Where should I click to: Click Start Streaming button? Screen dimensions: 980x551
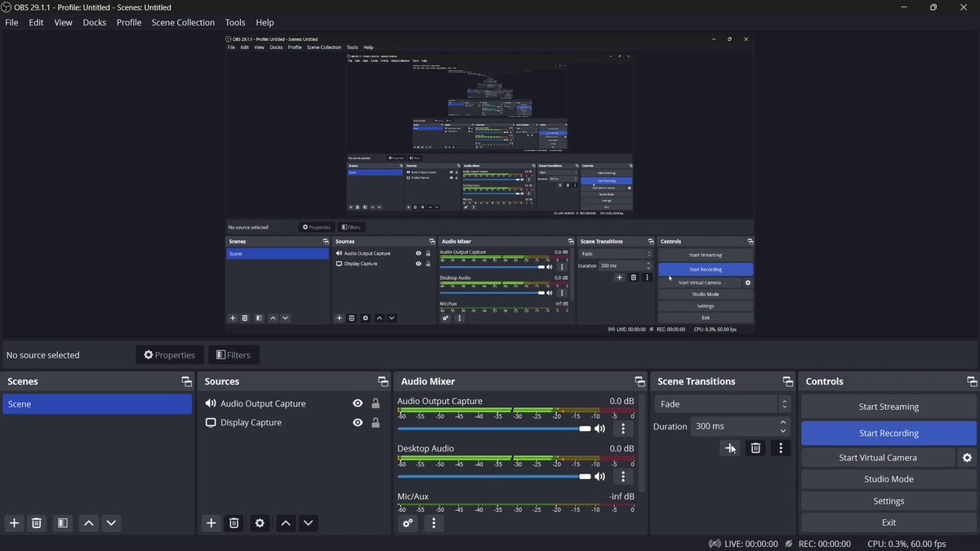tap(889, 407)
